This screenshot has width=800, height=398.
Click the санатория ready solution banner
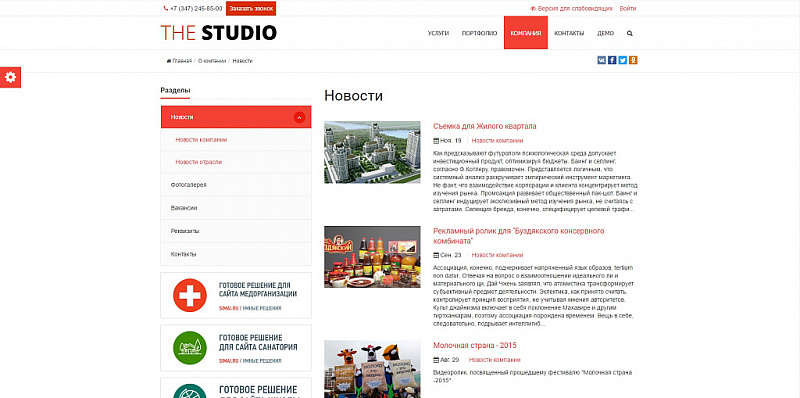tap(236, 348)
